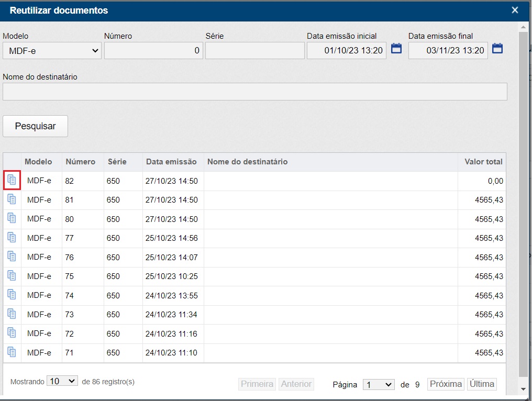Viewport: 532px width, 401px height.
Task: Click reuse icon for MDF-e number 71
Action: (12, 352)
